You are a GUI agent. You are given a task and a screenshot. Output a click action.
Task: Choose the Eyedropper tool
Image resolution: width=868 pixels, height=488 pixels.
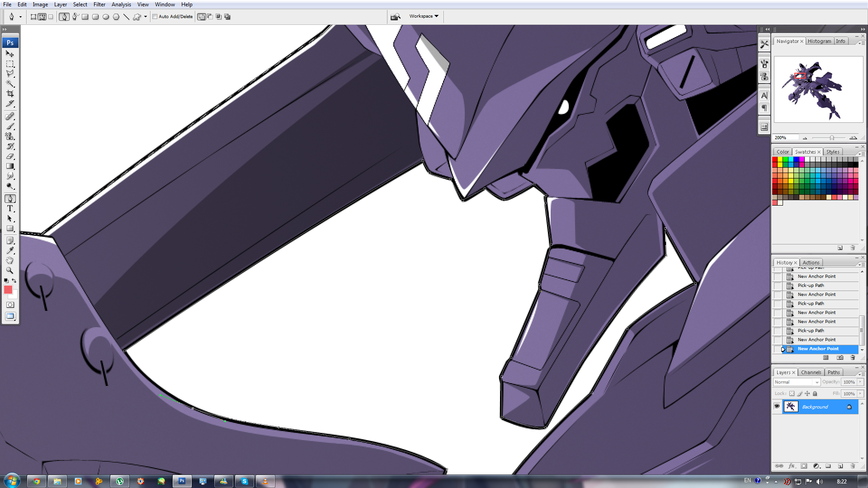pos(10,250)
